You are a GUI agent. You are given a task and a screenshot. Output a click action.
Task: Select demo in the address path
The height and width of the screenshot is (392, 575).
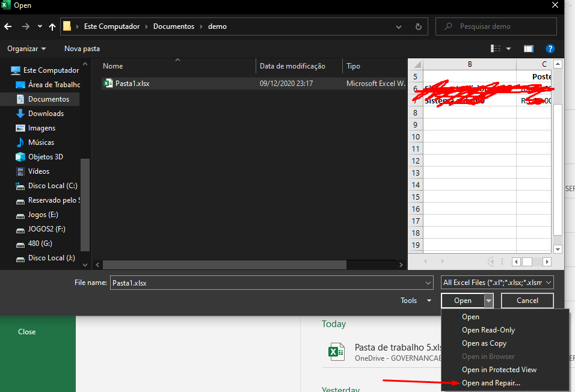pos(217,26)
